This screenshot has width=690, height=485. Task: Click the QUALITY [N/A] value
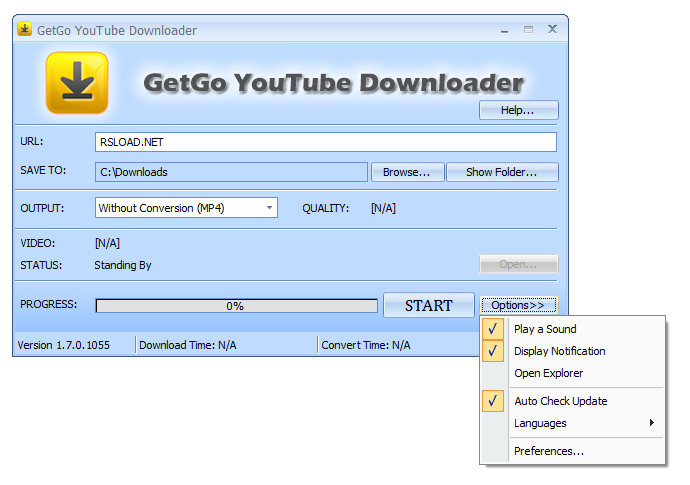pyautogui.click(x=383, y=208)
